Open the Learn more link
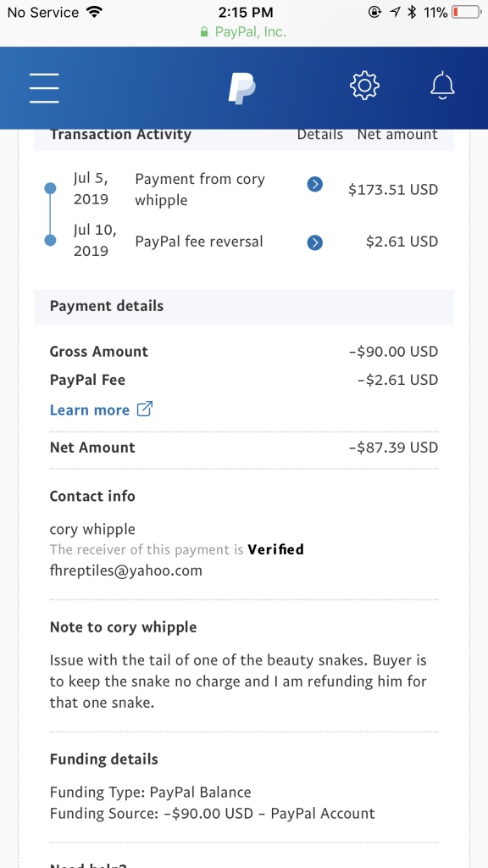 coord(90,410)
